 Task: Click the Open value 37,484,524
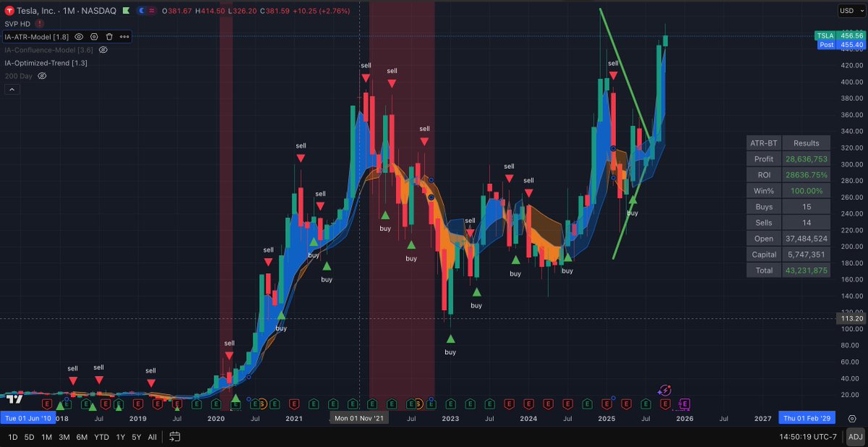806,239
